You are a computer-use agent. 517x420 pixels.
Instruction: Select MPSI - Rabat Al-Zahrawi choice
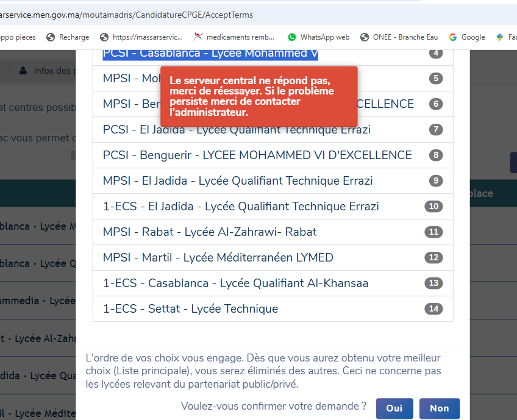click(x=210, y=232)
